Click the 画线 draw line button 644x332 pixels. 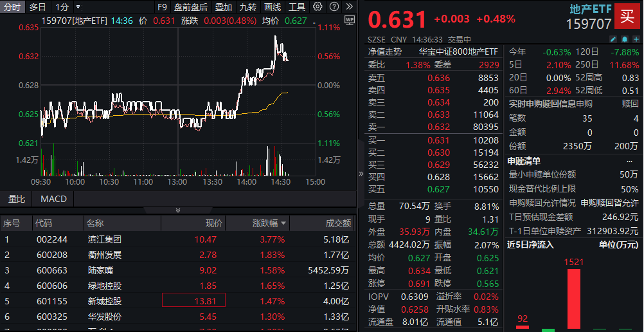coord(273,7)
